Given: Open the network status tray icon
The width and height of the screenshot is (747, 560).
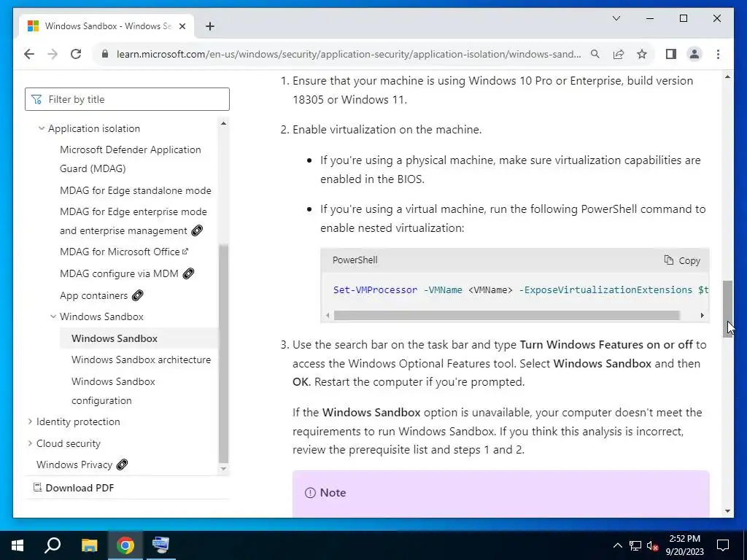Looking at the screenshot, I should 635,545.
